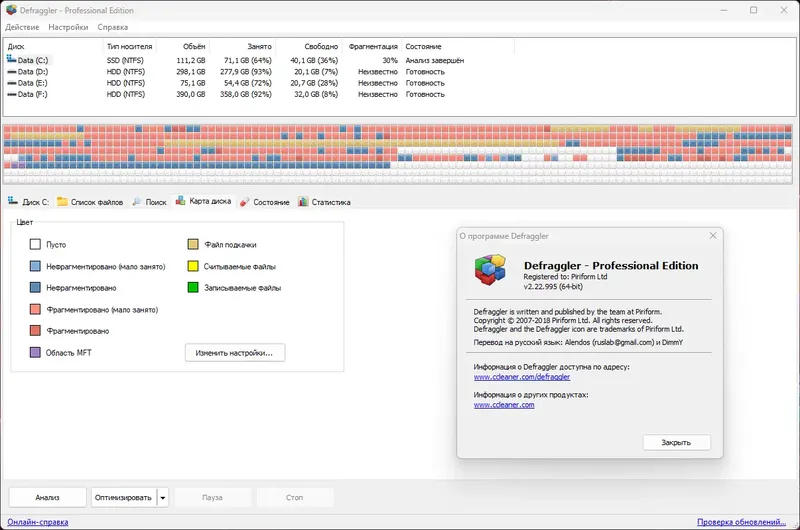Click the Изменить настройки... button
Viewport: 800px width, 530px height.
[235, 353]
